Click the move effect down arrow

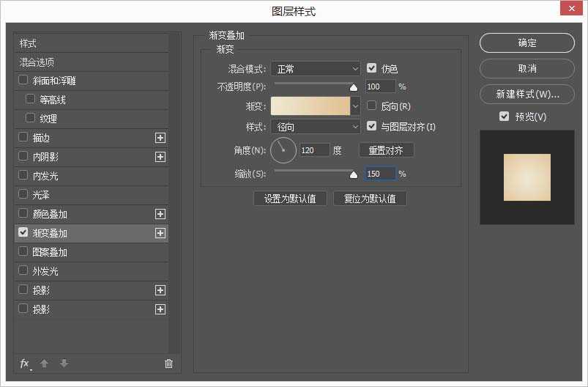64,364
